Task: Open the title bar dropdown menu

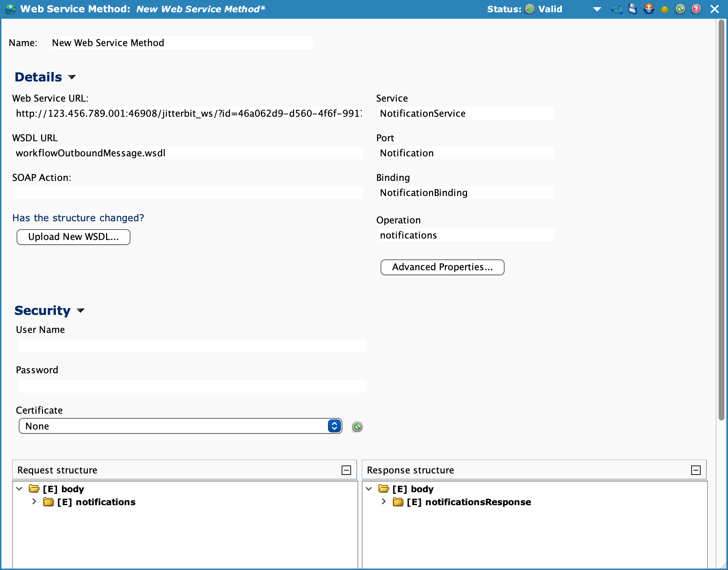Action: point(597,9)
